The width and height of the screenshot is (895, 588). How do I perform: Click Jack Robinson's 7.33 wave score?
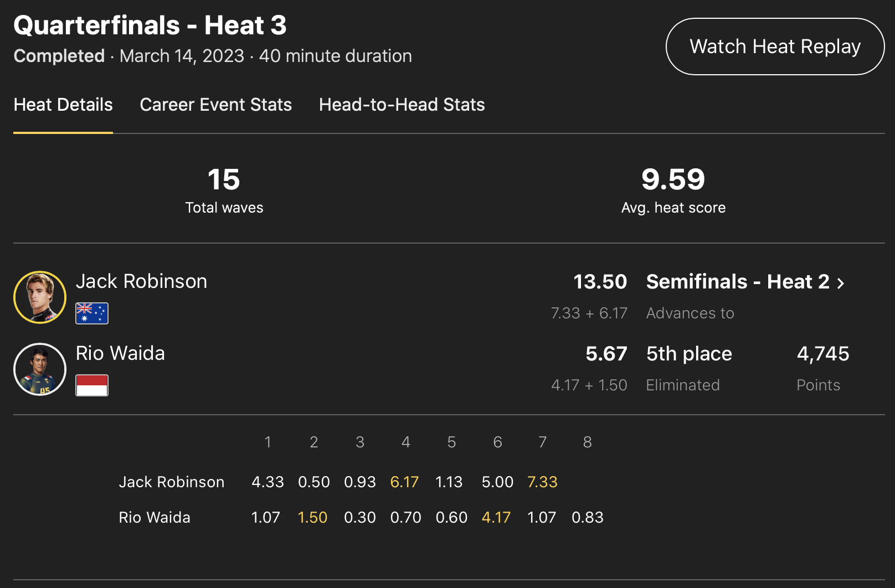pyautogui.click(x=542, y=482)
